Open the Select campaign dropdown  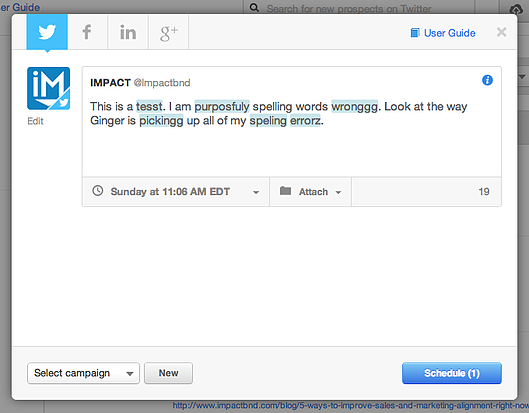coord(83,373)
